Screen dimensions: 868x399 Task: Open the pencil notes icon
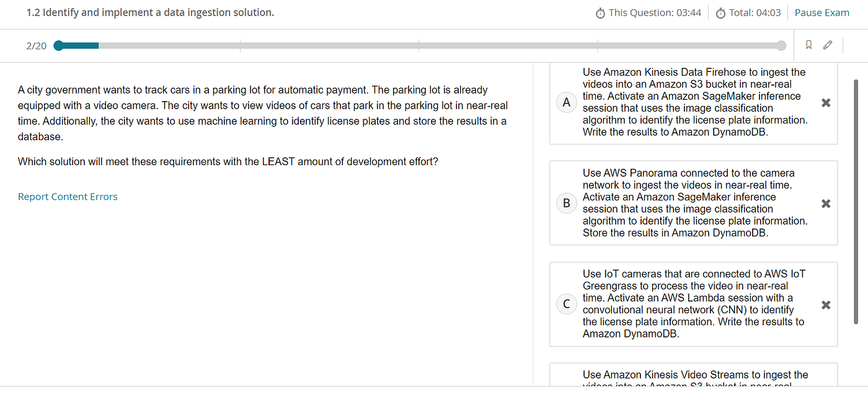coord(828,45)
